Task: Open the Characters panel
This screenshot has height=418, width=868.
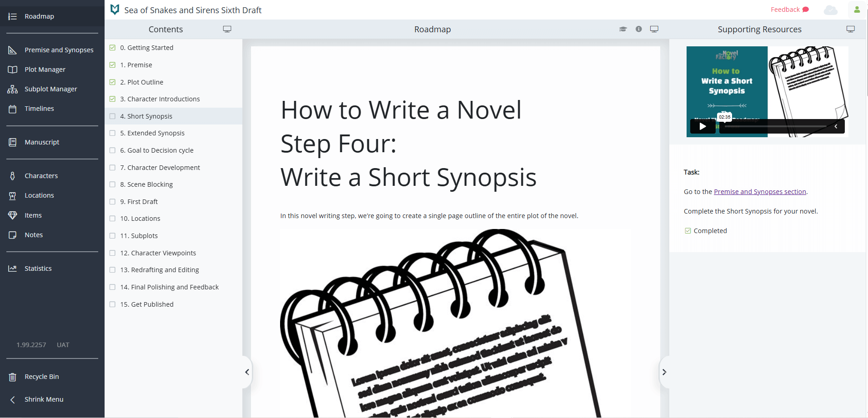Action: tap(41, 175)
